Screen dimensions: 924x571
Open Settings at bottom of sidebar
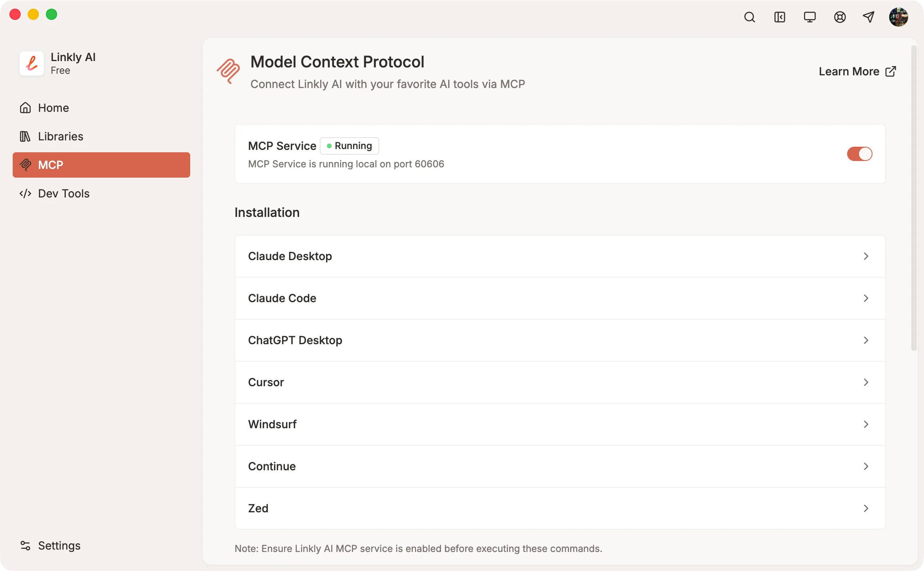pos(59,546)
